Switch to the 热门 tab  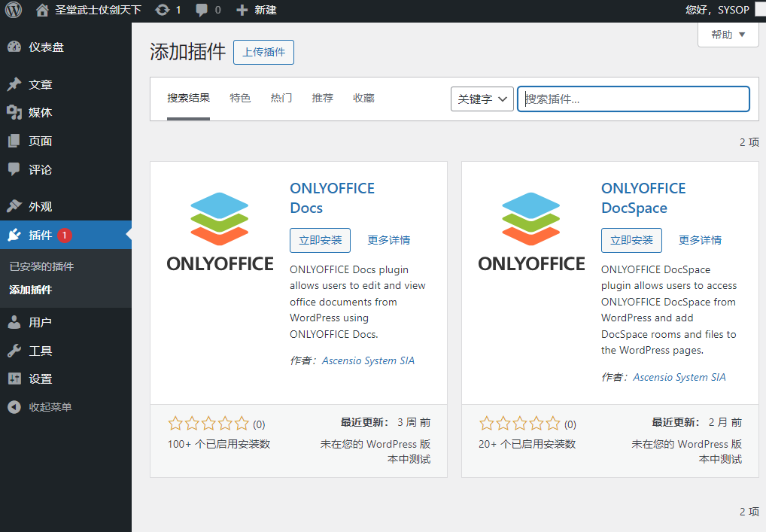tap(281, 98)
